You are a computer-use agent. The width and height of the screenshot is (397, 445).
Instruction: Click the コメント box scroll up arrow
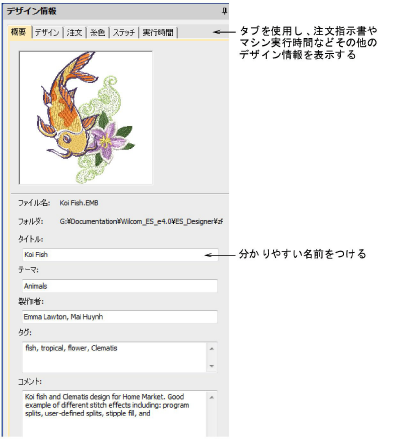(212, 397)
